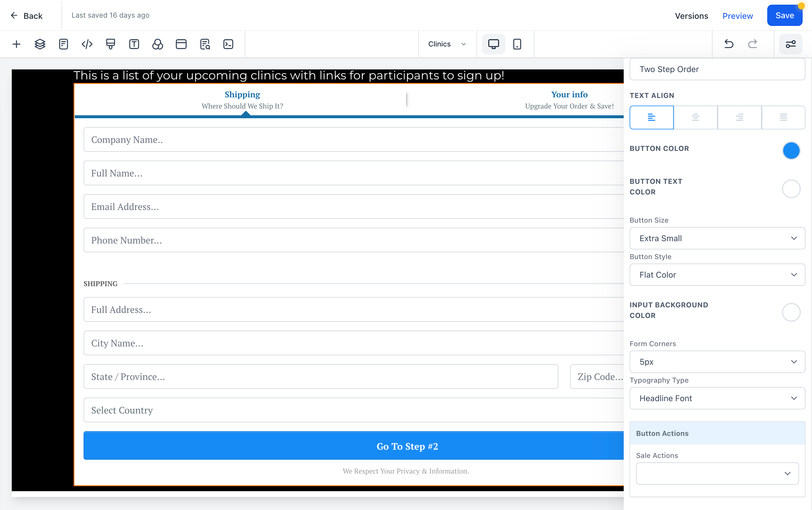Open Button Style Flat Color dropdown

tap(717, 275)
